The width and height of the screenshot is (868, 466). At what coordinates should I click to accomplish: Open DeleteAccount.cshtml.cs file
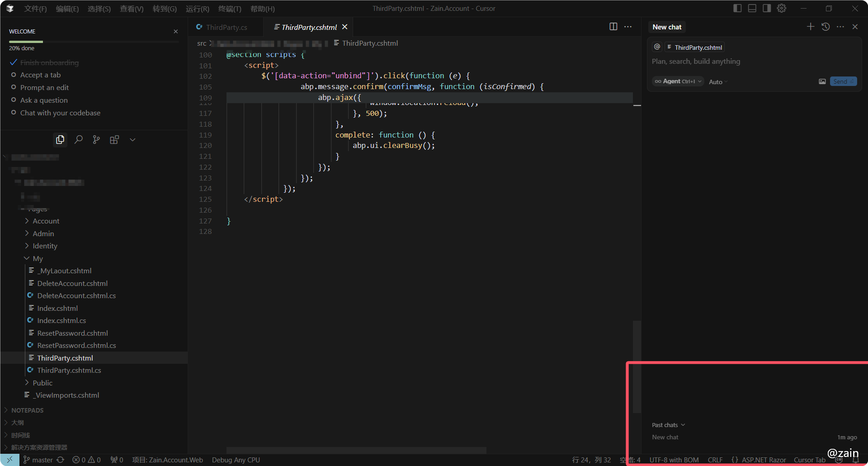76,295
